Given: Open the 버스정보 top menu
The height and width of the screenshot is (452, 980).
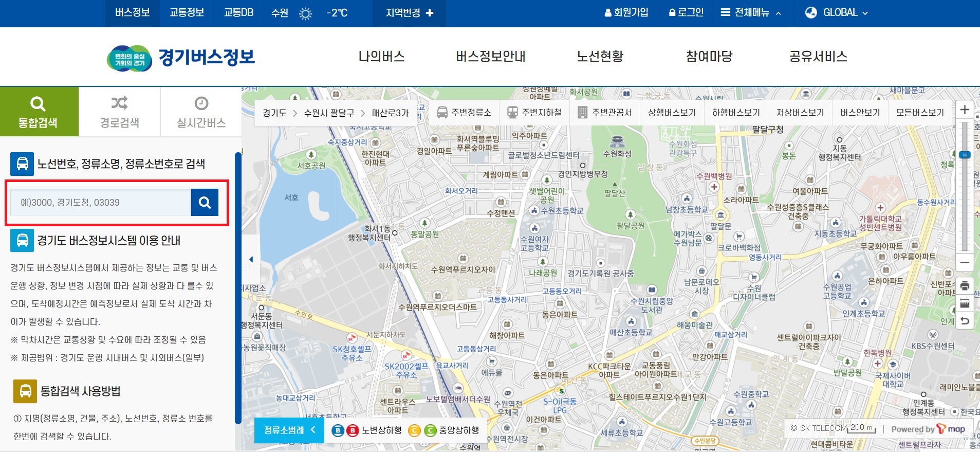Looking at the screenshot, I should click(x=133, y=13).
